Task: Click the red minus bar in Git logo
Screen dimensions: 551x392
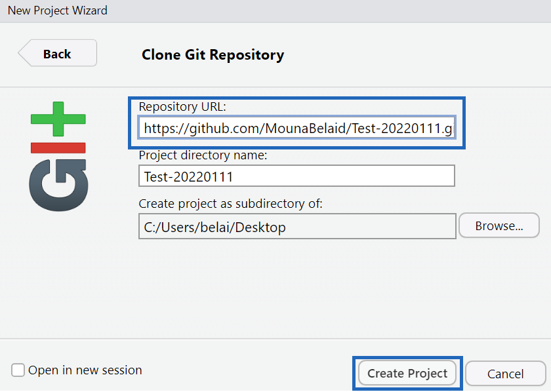Action: (58, 148)
